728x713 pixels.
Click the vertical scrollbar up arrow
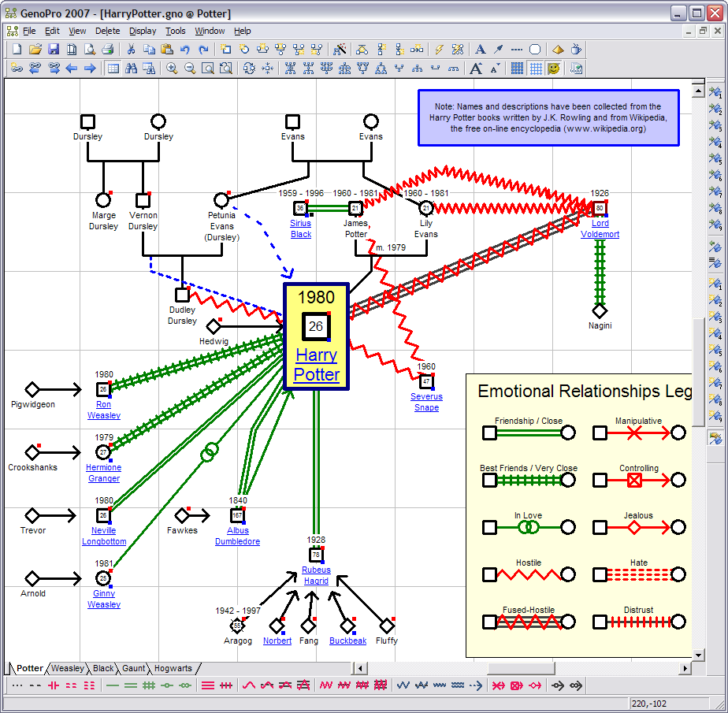(x=698, y=90)
